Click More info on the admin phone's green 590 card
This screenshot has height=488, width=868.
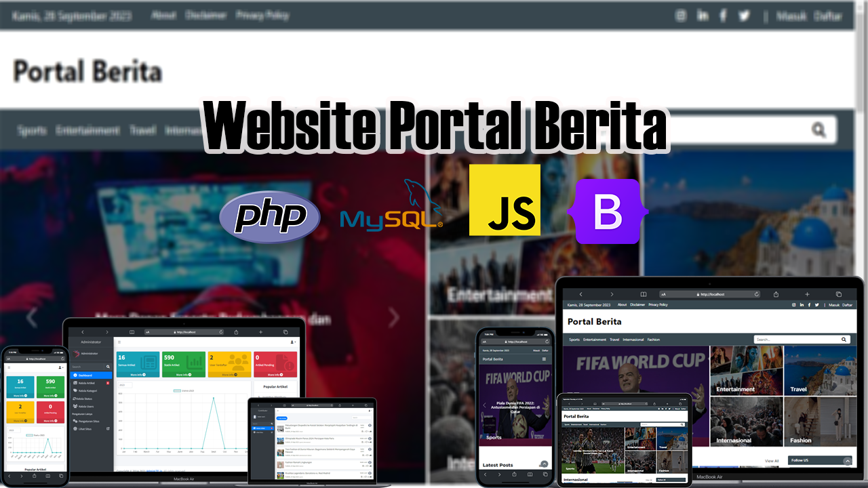50,395
